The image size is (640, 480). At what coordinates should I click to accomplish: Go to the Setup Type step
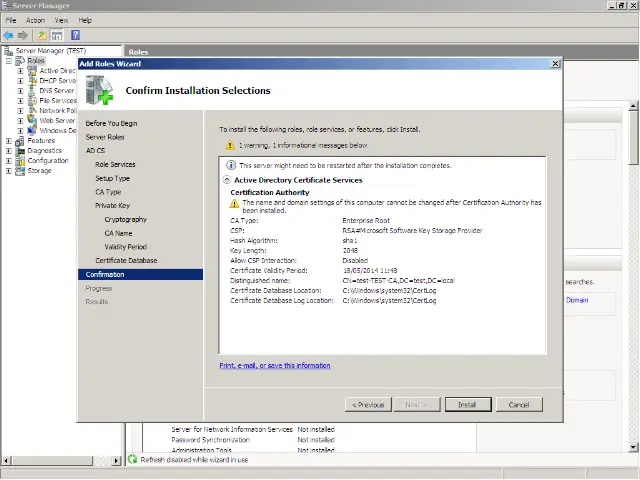coord(112,178)
